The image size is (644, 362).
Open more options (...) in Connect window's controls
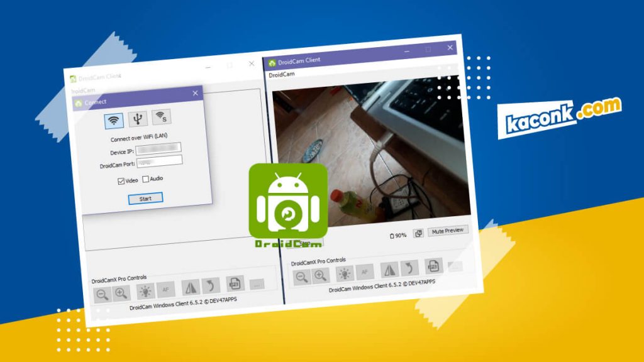(x=257, y=284)
